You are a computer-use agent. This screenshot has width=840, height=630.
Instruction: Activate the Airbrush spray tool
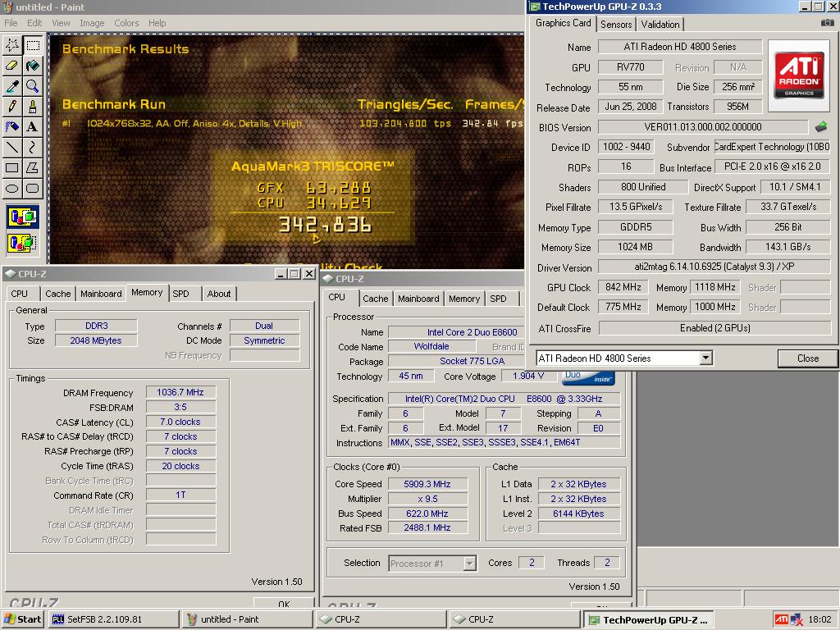click(x=12, y=126)
